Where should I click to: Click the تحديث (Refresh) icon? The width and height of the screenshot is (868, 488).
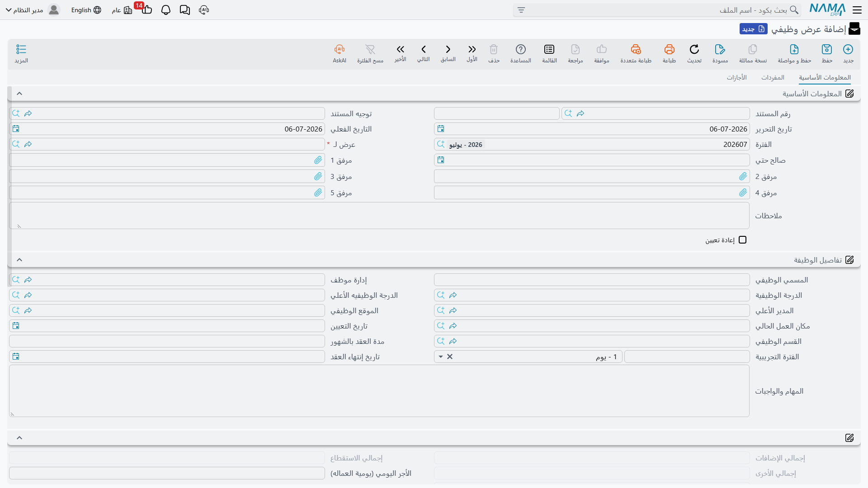point(694,49)
